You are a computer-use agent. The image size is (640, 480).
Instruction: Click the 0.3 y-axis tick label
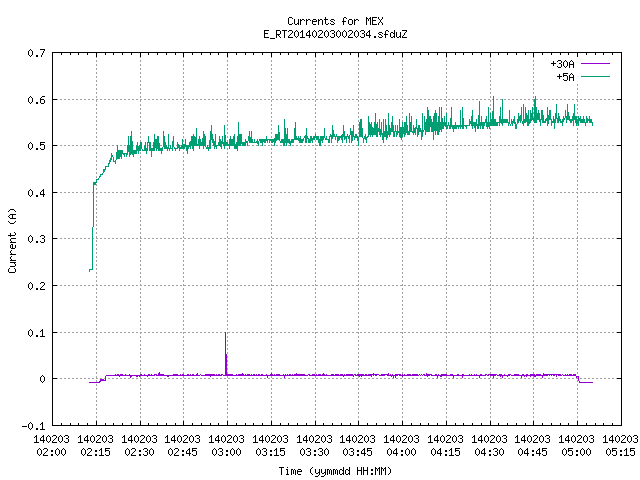[36, 239]
